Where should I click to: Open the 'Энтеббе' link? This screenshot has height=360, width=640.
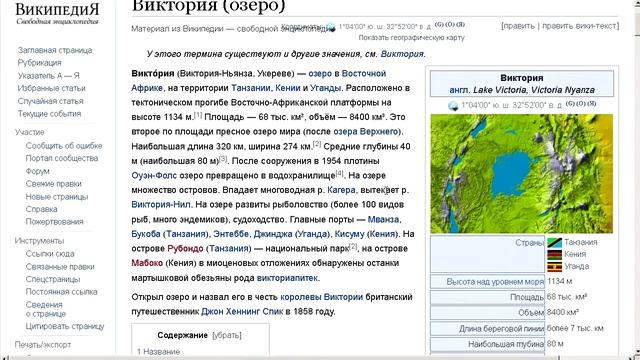point(231,234)
